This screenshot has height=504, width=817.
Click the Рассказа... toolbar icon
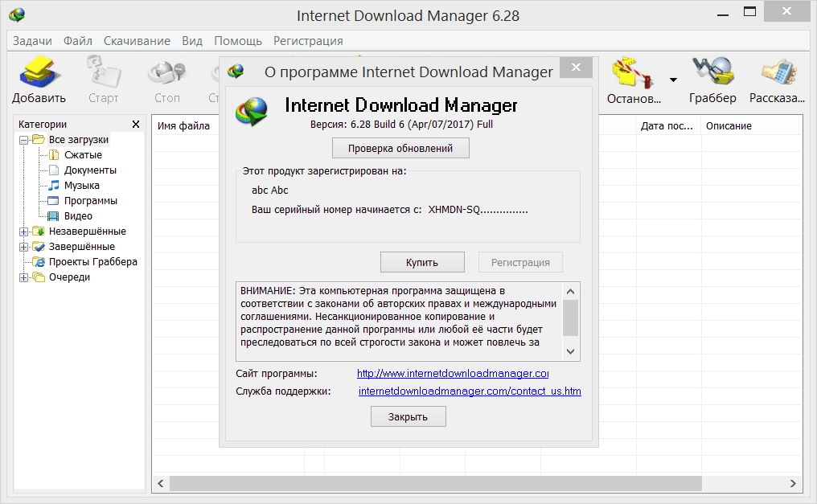pos(778,72)
